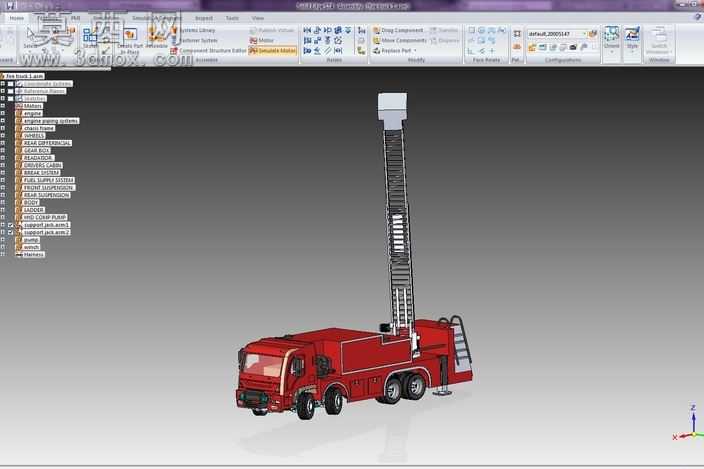The width and height of the screenshot is (704, 469).
Task: Click the Motor command in Assemble group
Action: pos(262,40)
